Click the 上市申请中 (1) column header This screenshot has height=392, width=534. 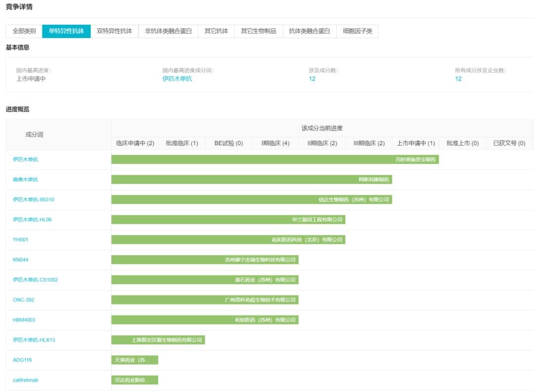pyautogui.click(x=416, y=143)
